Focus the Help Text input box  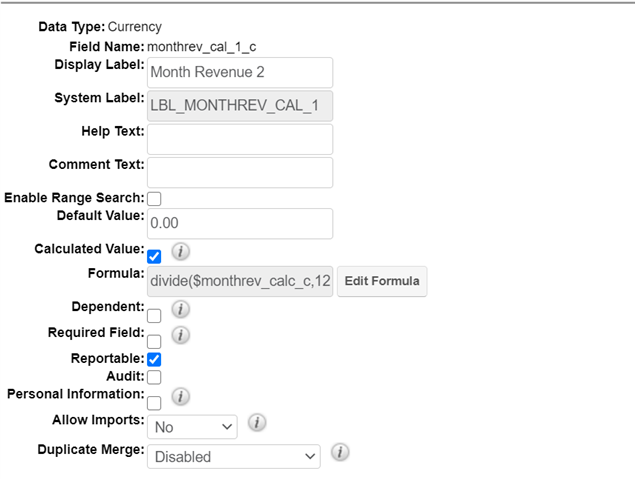tap(240, 139)
